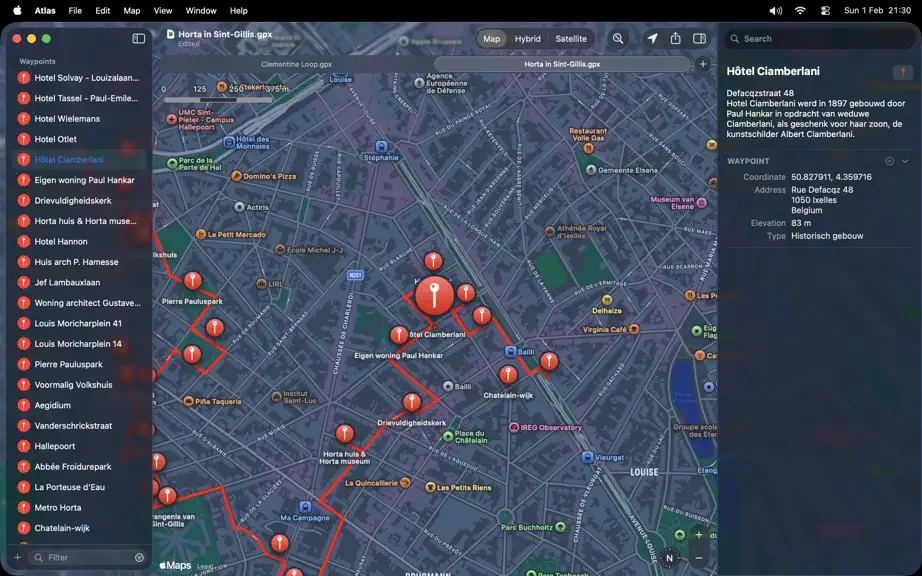922x576 pixels.
Task: Select Aegidium waypoint
Action: point(79,406)
